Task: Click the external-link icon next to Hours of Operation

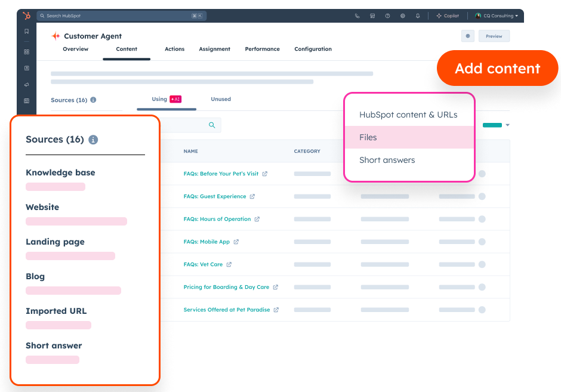Action: pos(257,219)
